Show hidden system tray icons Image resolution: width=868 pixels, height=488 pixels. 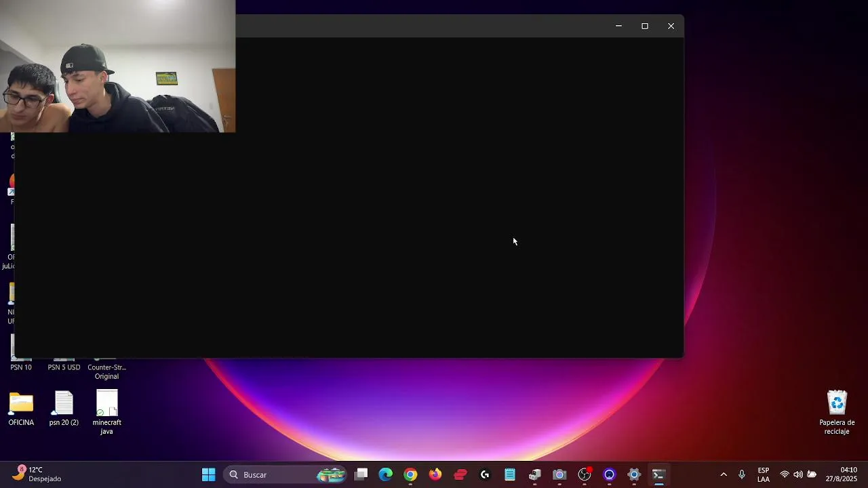(724, 474)
